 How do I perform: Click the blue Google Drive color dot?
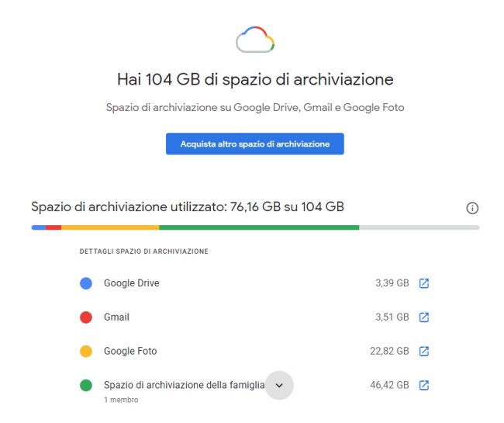point(86,283)
